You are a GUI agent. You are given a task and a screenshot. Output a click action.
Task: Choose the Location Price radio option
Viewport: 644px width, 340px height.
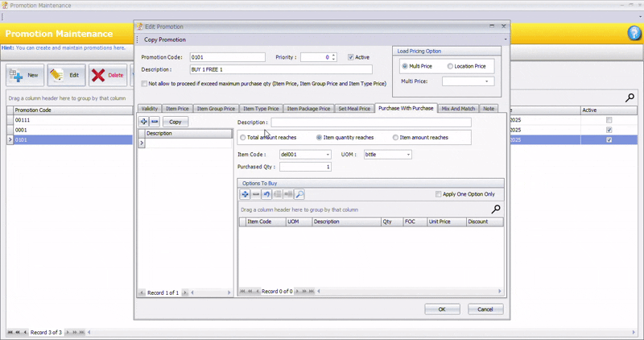pyautogui.click(x=450, y=66)
